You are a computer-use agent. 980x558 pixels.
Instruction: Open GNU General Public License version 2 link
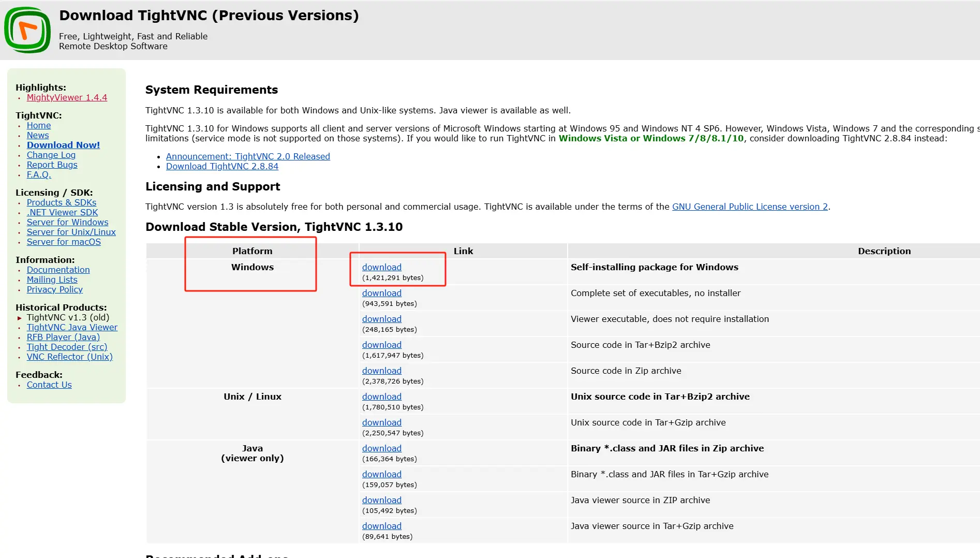point(750,207)
